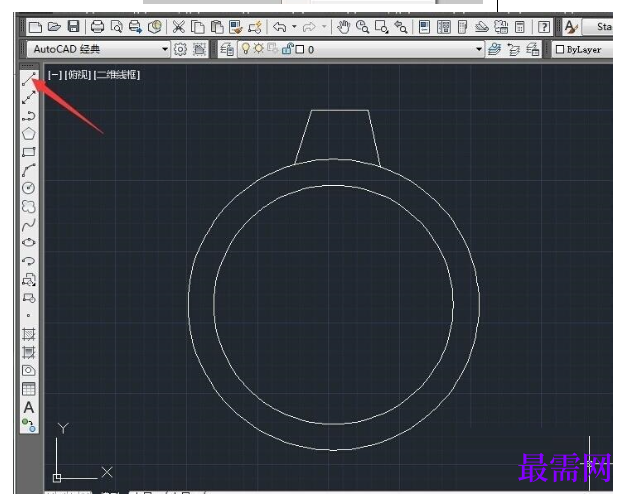The width and height of the screenshot is (630, 499).
Task: Select the Hatch tool
Action: click(29, 334)
